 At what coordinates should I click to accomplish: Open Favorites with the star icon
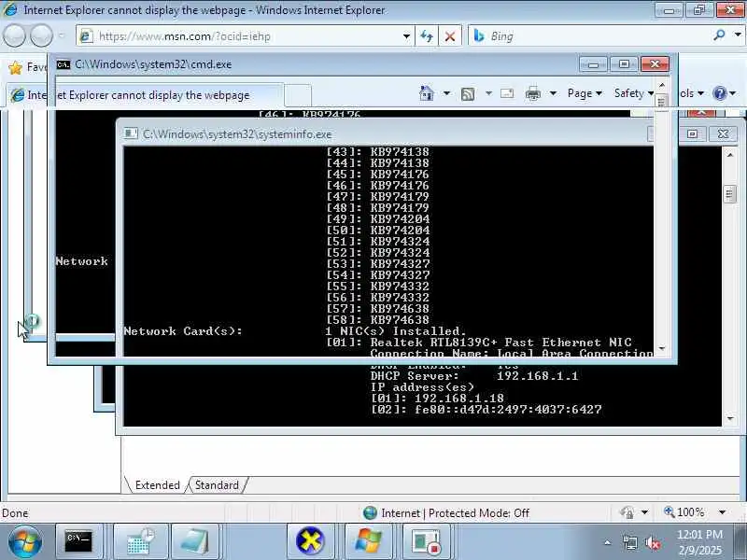16,67
